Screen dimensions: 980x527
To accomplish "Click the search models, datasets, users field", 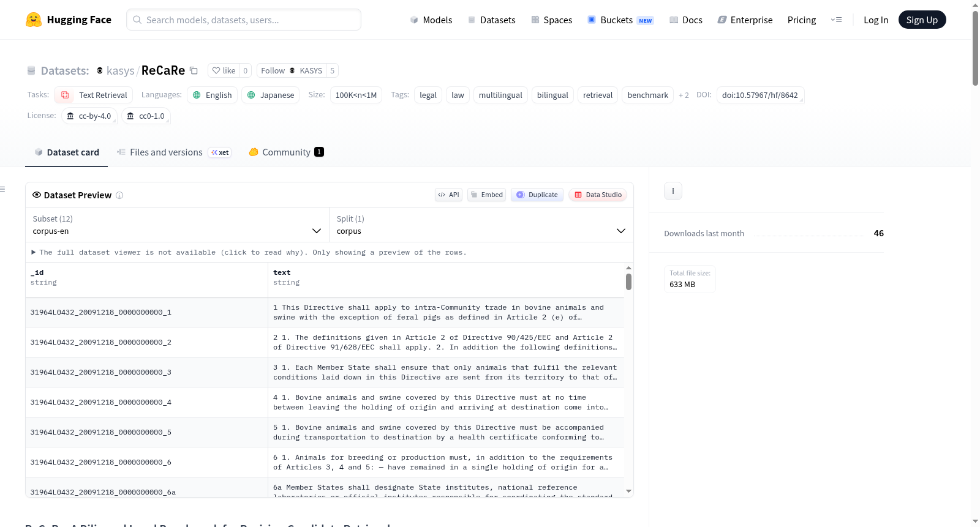I will pos(244,20).
